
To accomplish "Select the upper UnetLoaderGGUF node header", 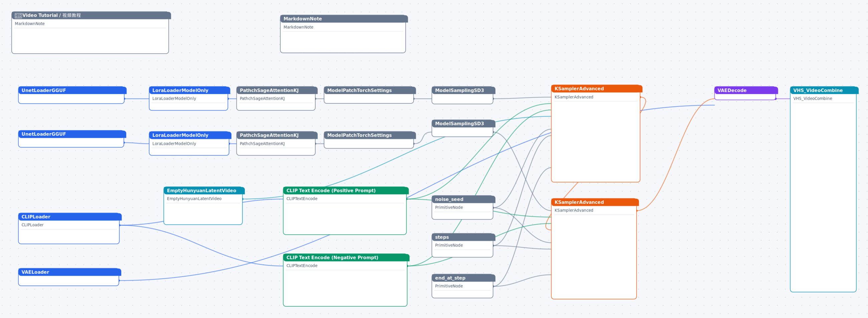I will (72, 90).
